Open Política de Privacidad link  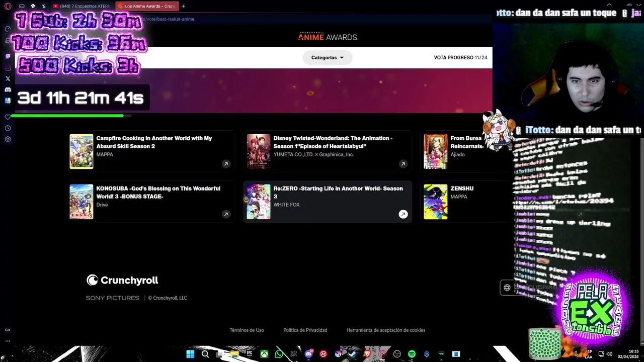(305, 330)
